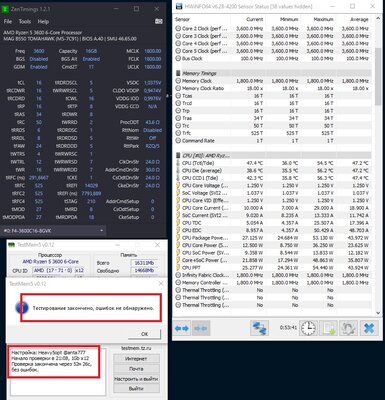Click the blue X close sensors icon

point(369,328)
